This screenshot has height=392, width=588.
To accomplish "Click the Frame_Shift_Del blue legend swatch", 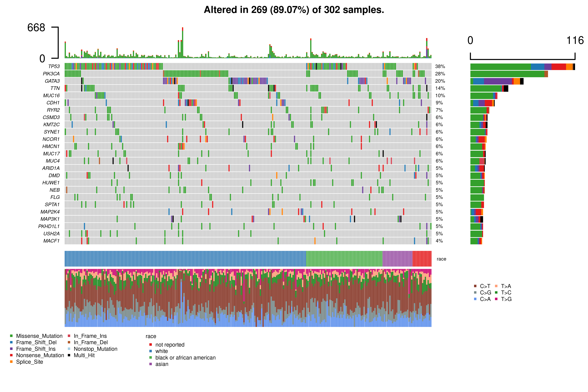I will (11, 342).
